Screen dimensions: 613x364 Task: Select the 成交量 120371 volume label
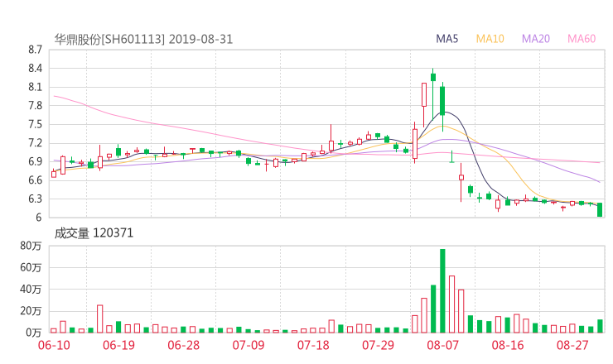coord(94,233)
